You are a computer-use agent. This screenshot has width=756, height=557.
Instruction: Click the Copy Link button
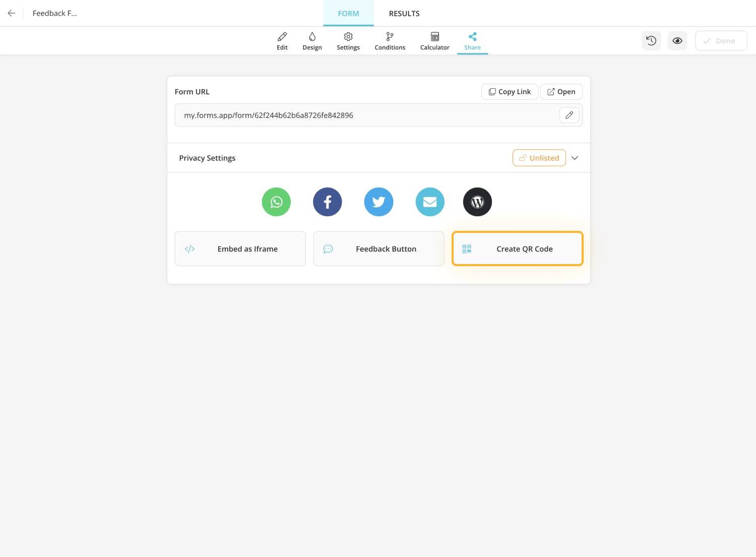point(509,91)
